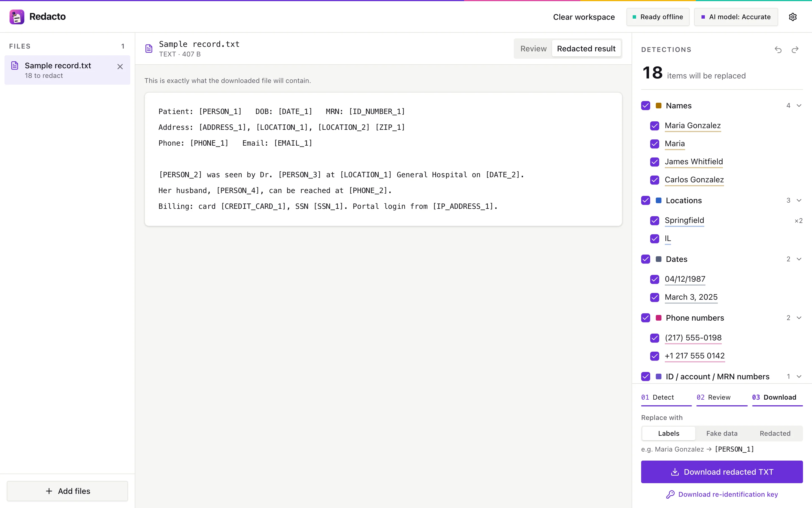Select Labels replacement option
812x508 pixels.
click(668, 433)
